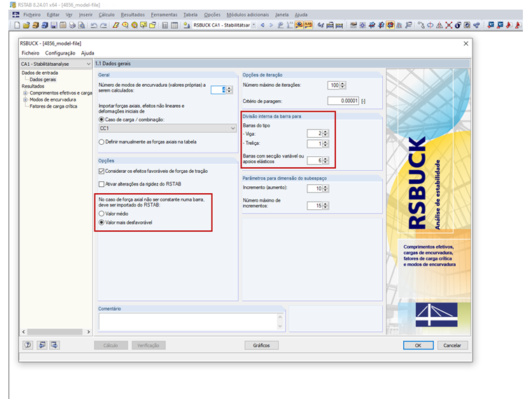This screenshot has height=399, width=532.
Task: Click scroll-right arrow of navigator scrollbar
Action: [x=88, y=332]
